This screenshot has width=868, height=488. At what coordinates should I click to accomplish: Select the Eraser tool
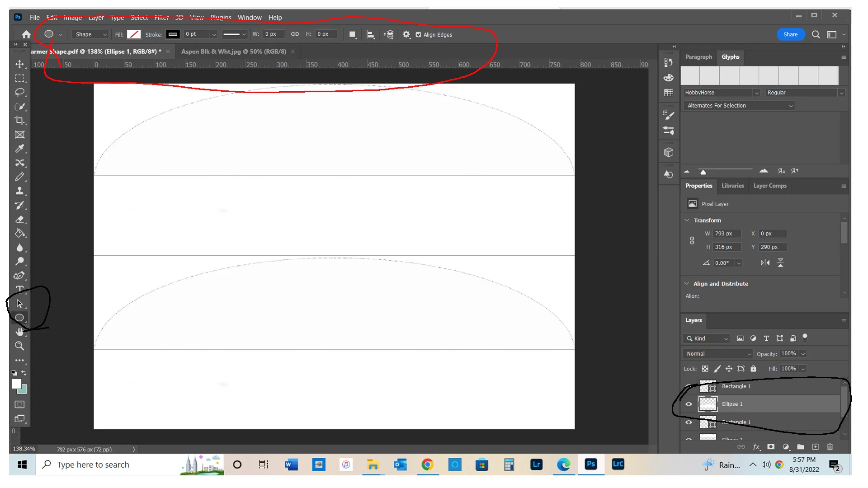click(19, 219)
